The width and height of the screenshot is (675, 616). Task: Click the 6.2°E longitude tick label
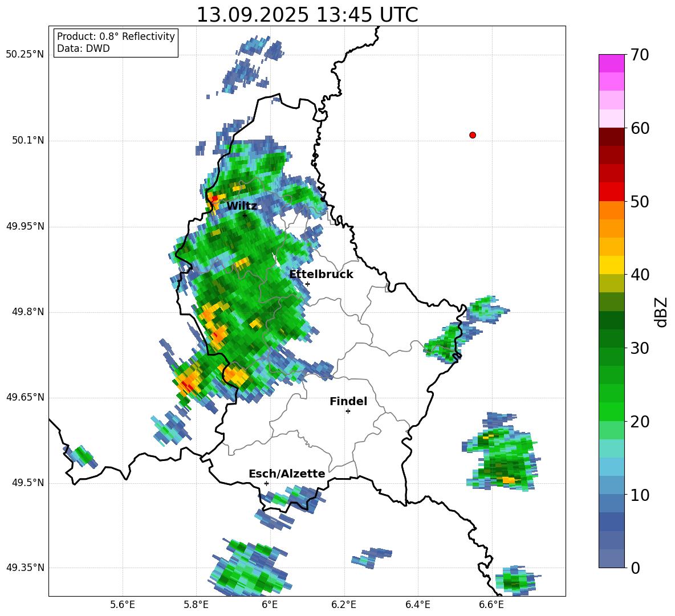pos(344,605)
